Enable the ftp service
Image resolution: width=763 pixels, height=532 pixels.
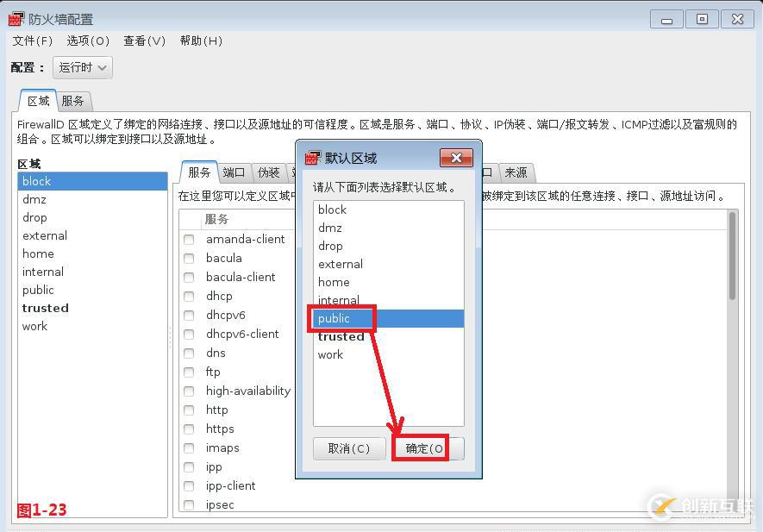point(189,372)
